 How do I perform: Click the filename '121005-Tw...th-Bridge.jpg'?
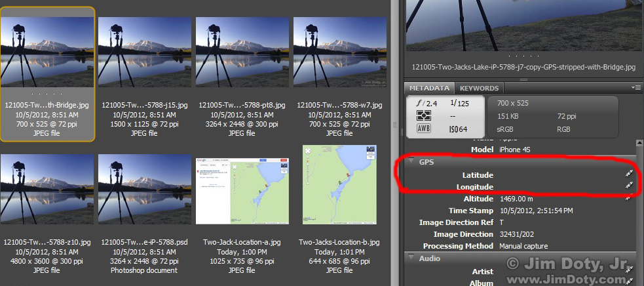tap(47, 105)
